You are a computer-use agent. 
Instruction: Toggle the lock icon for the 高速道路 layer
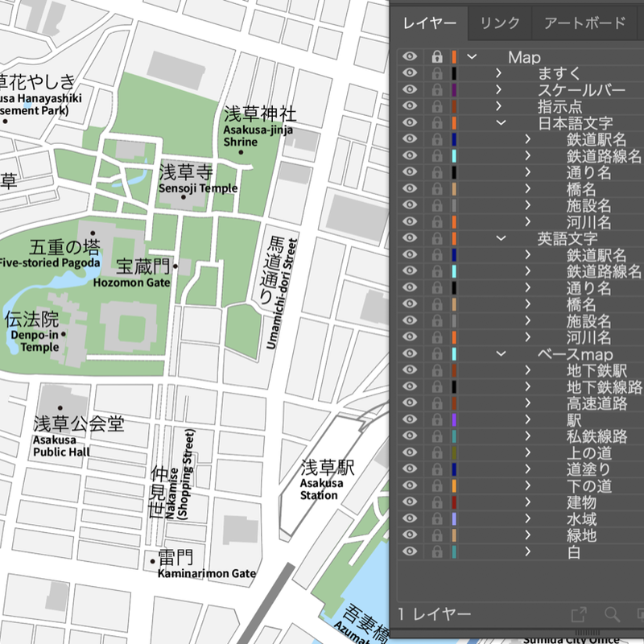tap(437, 403)
